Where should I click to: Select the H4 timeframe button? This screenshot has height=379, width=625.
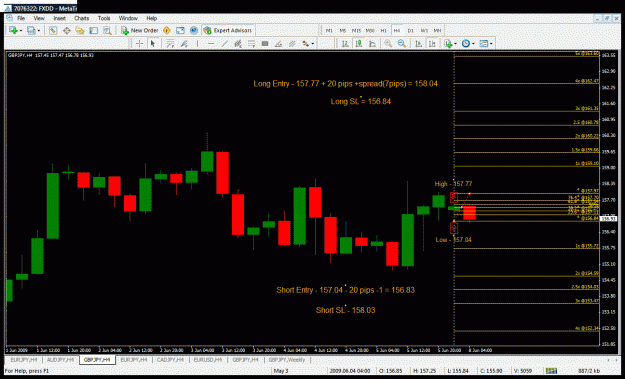click(x=397, y=30)
